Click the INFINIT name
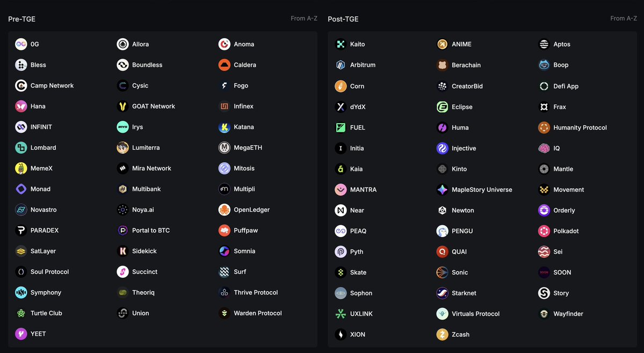Image resolution: width=644 pixels, height=353 pixels. click(x=41, y=127)
